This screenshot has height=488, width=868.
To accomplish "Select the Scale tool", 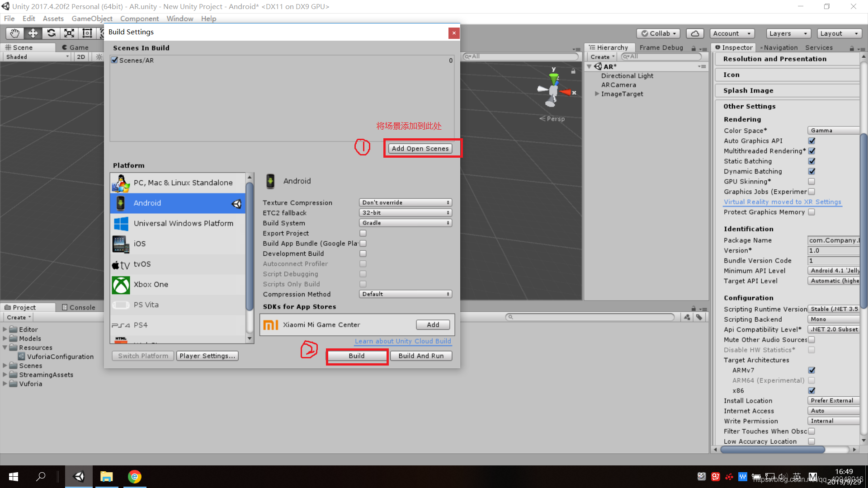I will click(69, 33).
